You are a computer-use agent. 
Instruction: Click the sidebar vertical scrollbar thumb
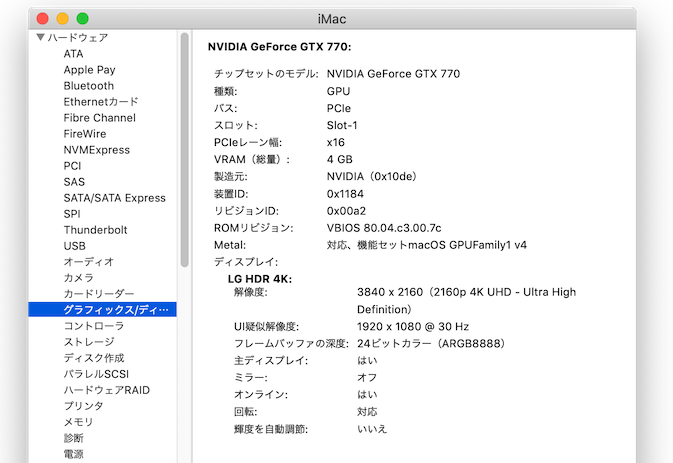coord(185,150)
